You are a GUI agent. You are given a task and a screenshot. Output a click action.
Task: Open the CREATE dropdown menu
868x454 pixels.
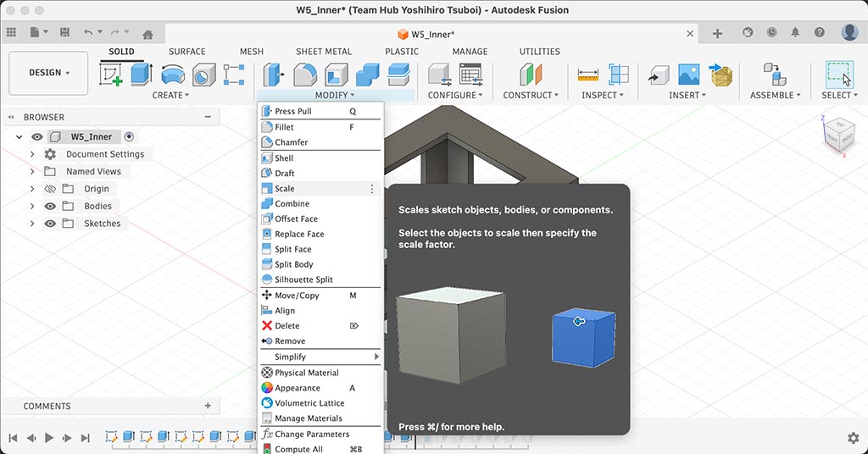click(x=170, y=95)
